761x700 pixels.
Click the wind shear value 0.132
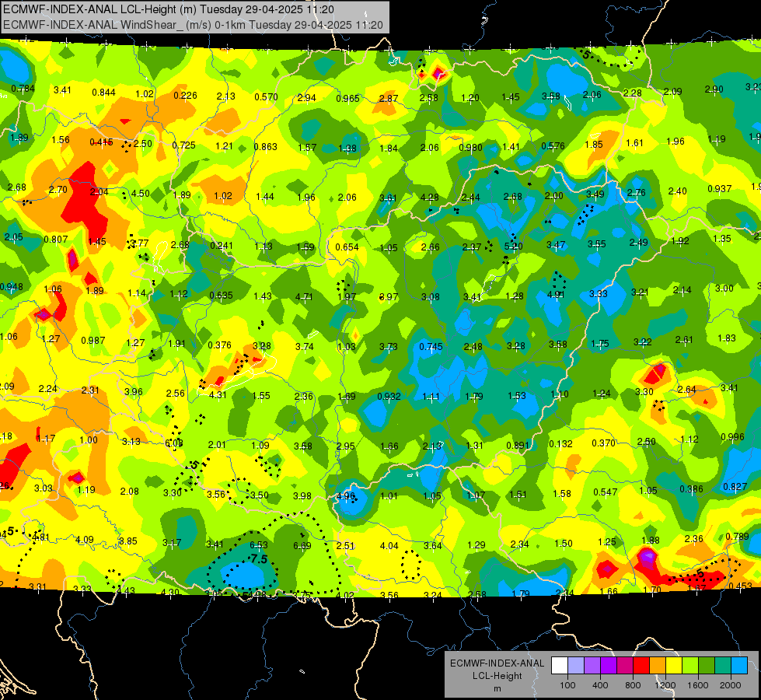pyautogui.click(x=560, y=444)
